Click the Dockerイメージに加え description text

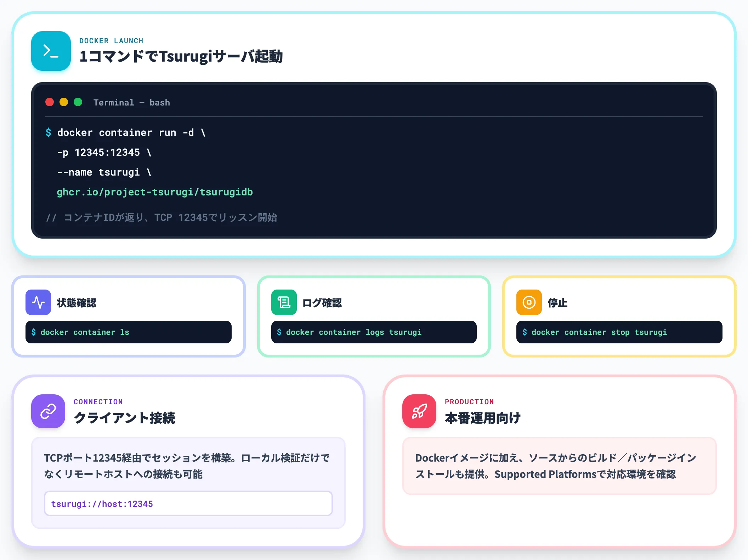pyautogui.click(x=556, y=466)
